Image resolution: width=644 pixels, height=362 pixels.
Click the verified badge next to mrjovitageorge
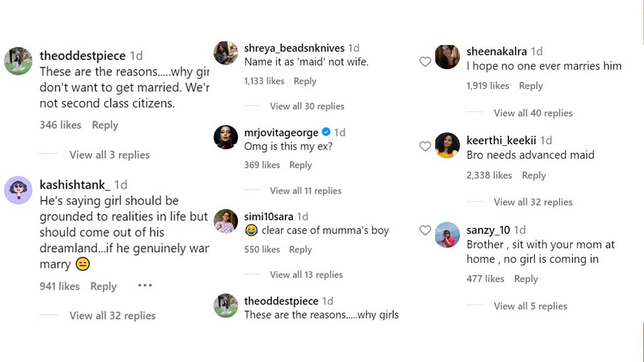pos(326,132)
